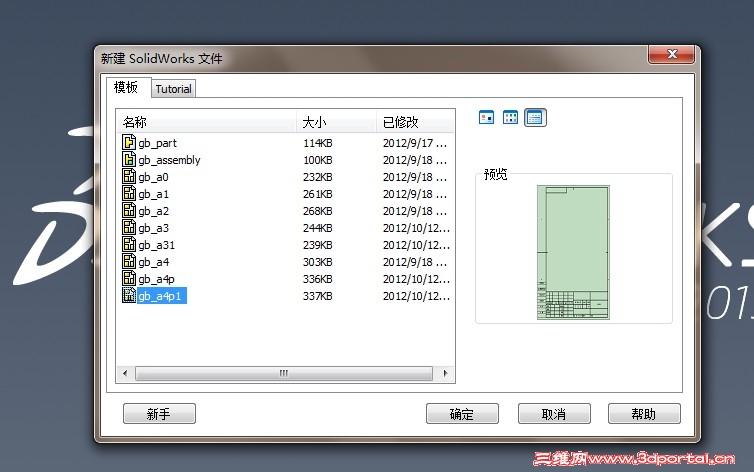The image size is (754, 472).
Task: Switch to the Tutorial tab
Action: 174,89
